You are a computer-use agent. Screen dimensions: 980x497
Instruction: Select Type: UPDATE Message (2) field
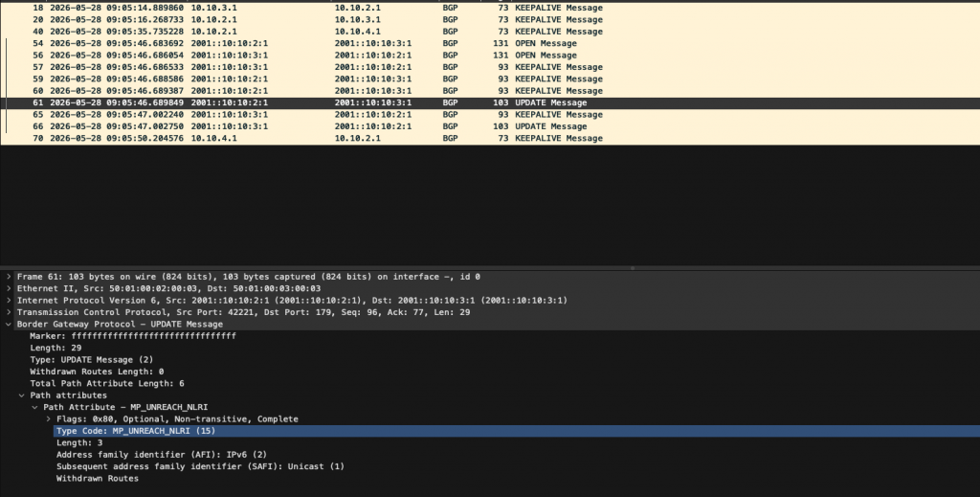91,359
